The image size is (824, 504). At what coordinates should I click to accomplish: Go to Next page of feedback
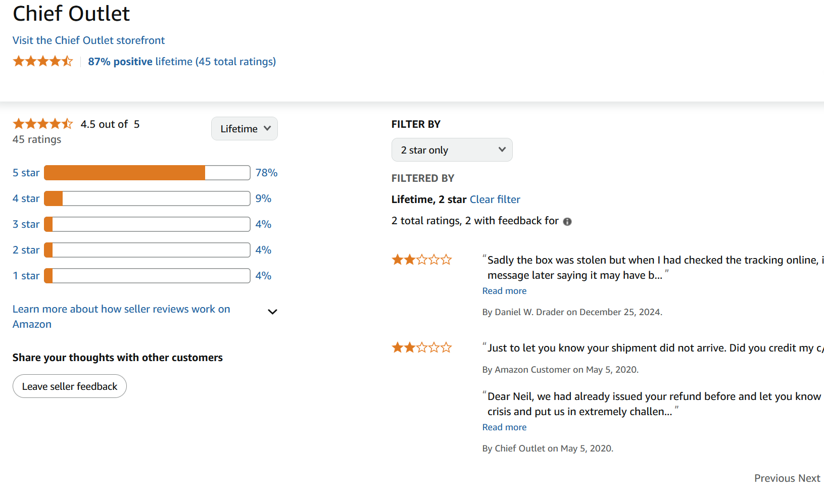(809, 478)
